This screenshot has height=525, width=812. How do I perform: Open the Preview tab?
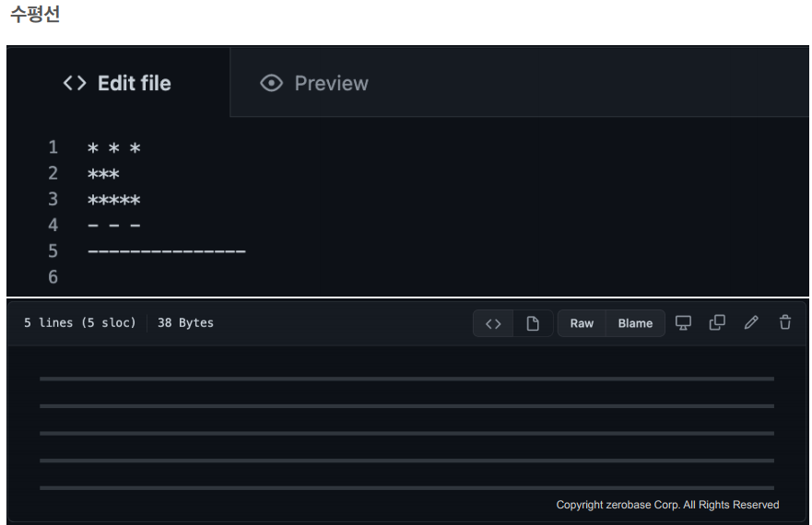[x=313, y=83]
